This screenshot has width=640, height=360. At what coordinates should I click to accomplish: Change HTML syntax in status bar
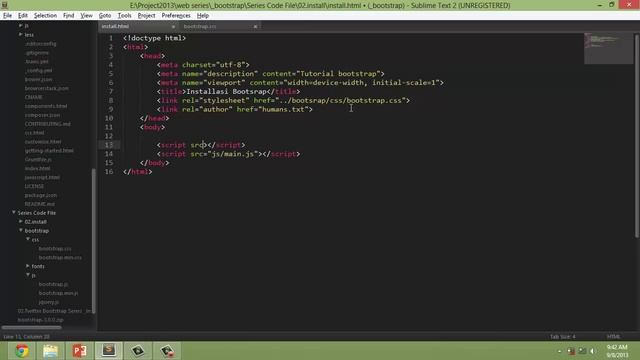coord(613,337)
